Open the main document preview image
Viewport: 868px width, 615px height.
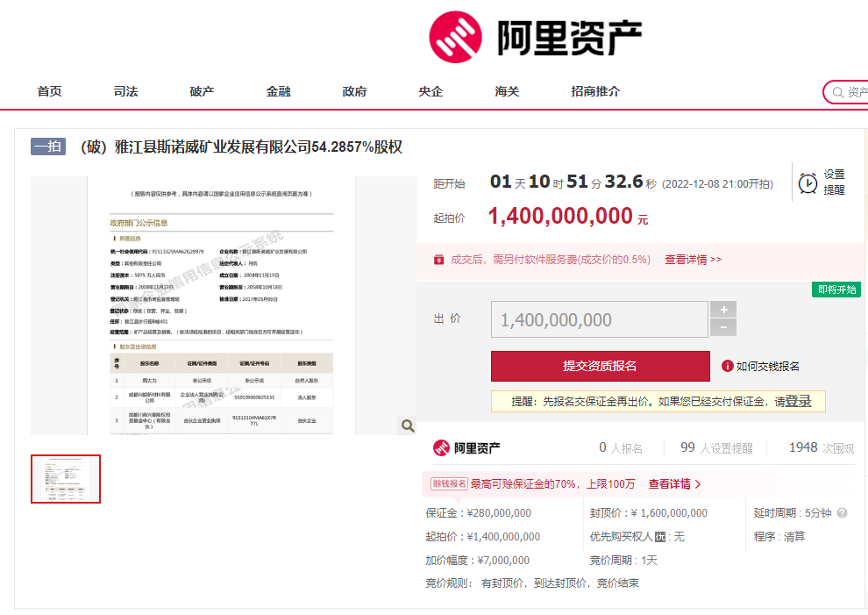tap(222, 305)
